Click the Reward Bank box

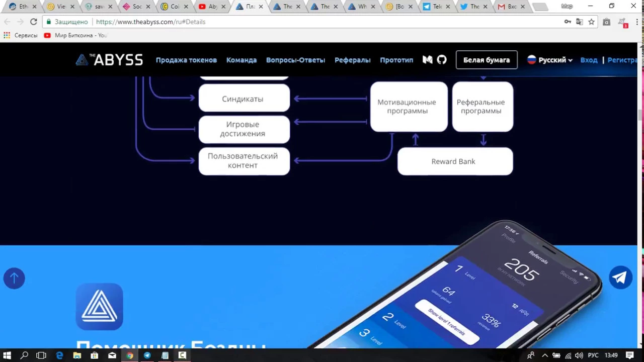(x=455, y=161)
